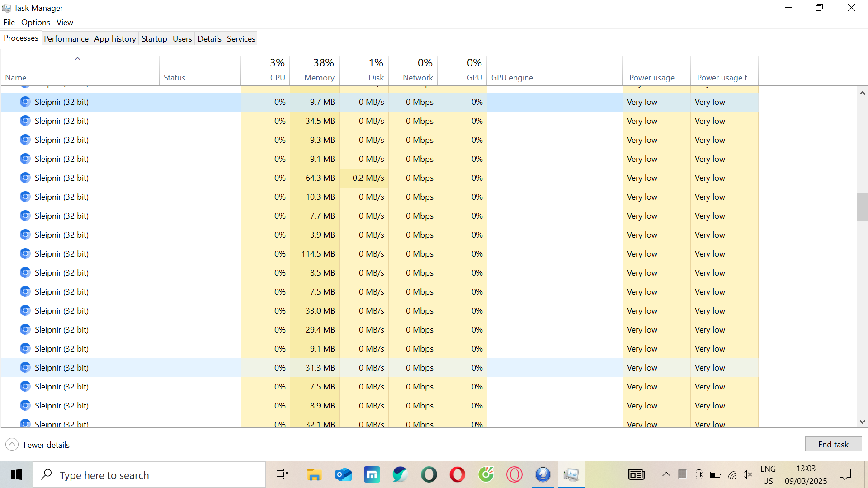Sort processes by the Name column
This screenshot has height=488, width=868.
[x=16, y=78]
